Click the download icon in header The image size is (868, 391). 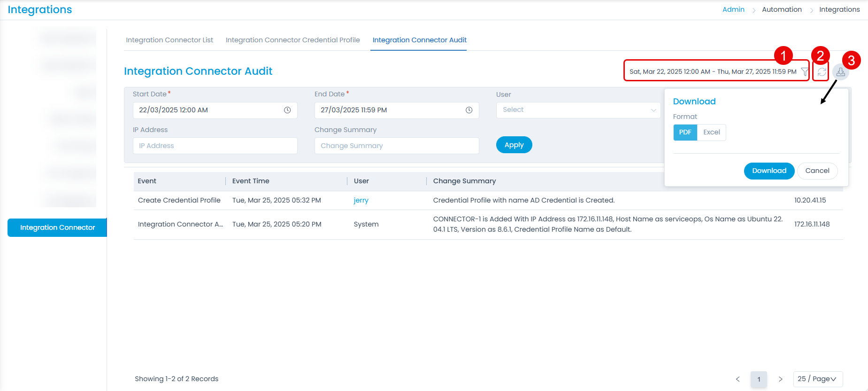click(840, 72)
